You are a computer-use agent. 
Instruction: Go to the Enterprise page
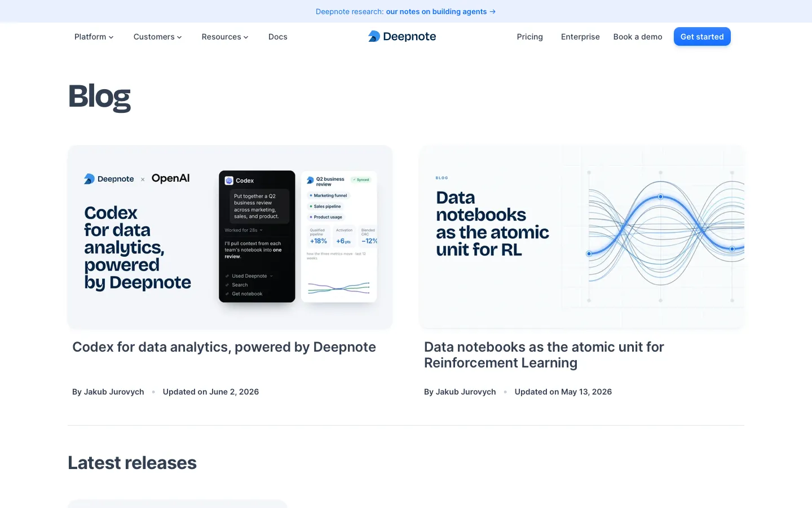tap(580, 37)
